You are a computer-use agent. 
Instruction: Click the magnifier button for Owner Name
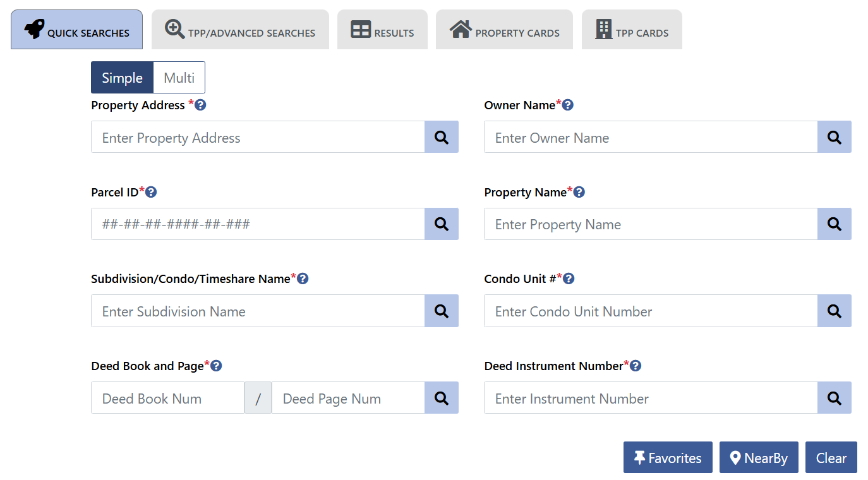(x=834, y=137)
